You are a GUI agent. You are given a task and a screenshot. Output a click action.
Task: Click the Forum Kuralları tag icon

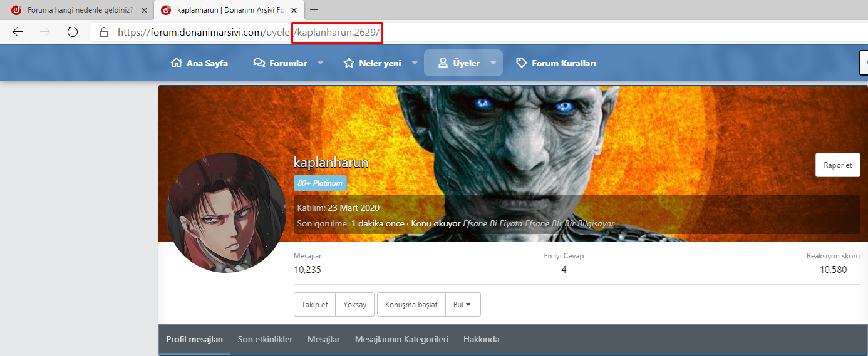(x=521, y=63)
